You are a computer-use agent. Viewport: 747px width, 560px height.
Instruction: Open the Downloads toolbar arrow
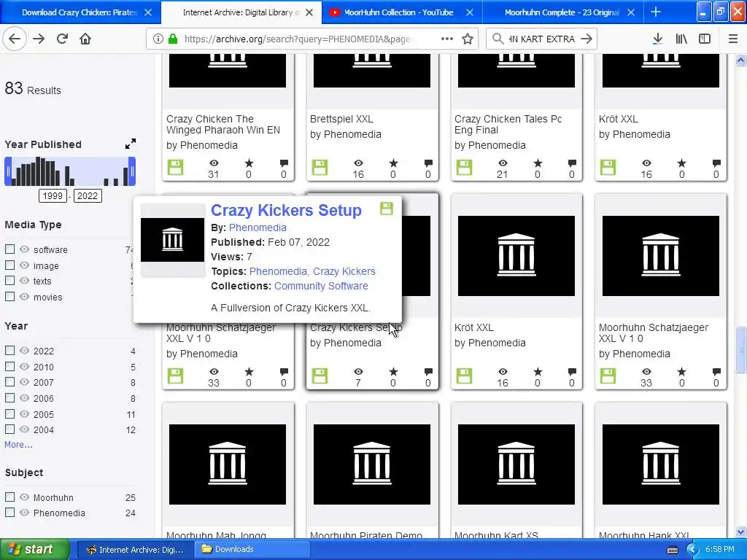tap(657, 39)
